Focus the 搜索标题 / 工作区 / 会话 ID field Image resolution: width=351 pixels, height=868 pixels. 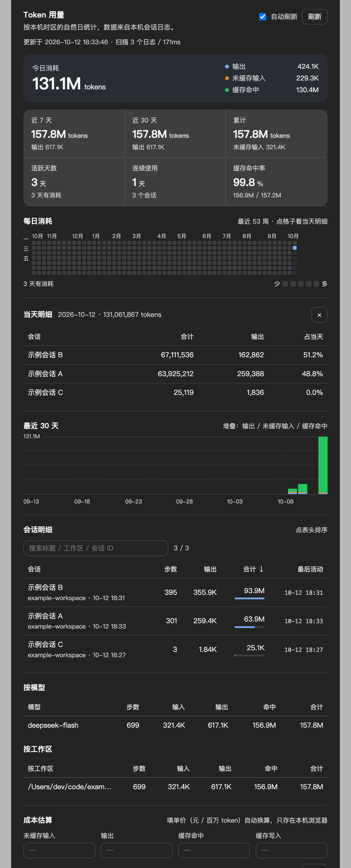(x=96, y=548)
